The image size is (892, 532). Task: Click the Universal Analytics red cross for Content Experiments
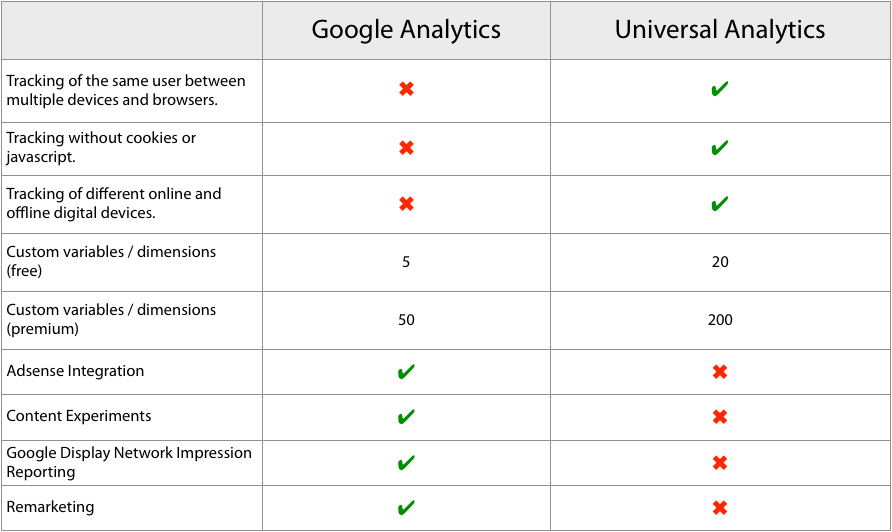click(x=719, y=417)
